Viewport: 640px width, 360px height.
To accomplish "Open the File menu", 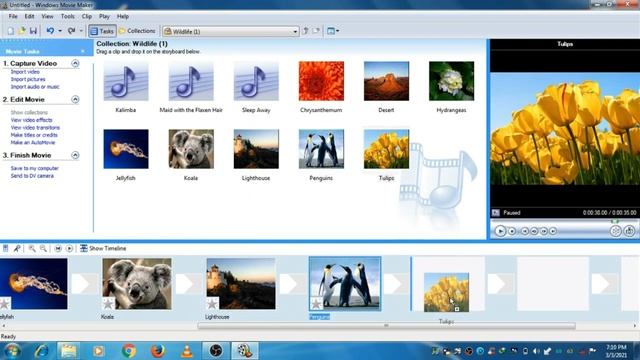I will click(13, 16).
